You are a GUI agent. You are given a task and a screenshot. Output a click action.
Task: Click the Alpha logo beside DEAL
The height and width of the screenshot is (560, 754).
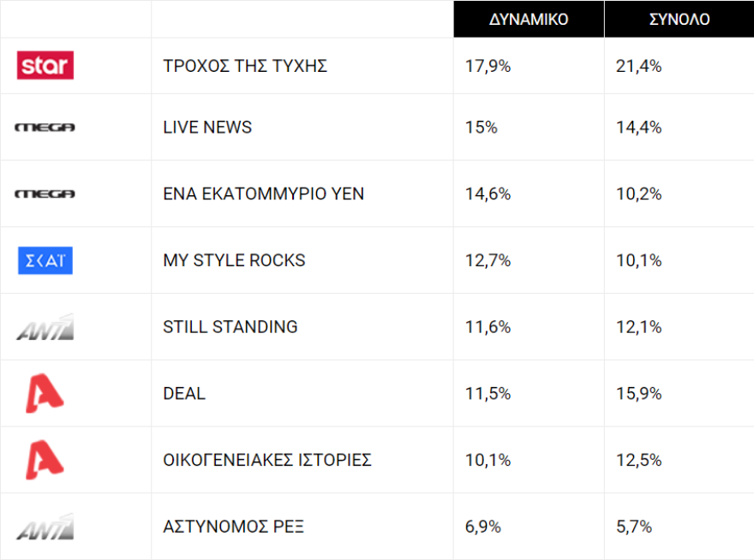pos(45,394)
